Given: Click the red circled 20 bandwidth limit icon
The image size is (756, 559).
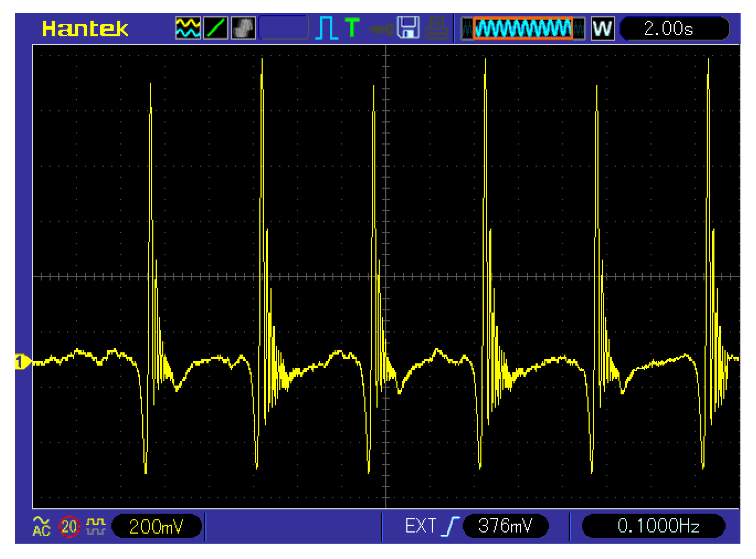Looking at the screenshot, I should click(70, 527).
